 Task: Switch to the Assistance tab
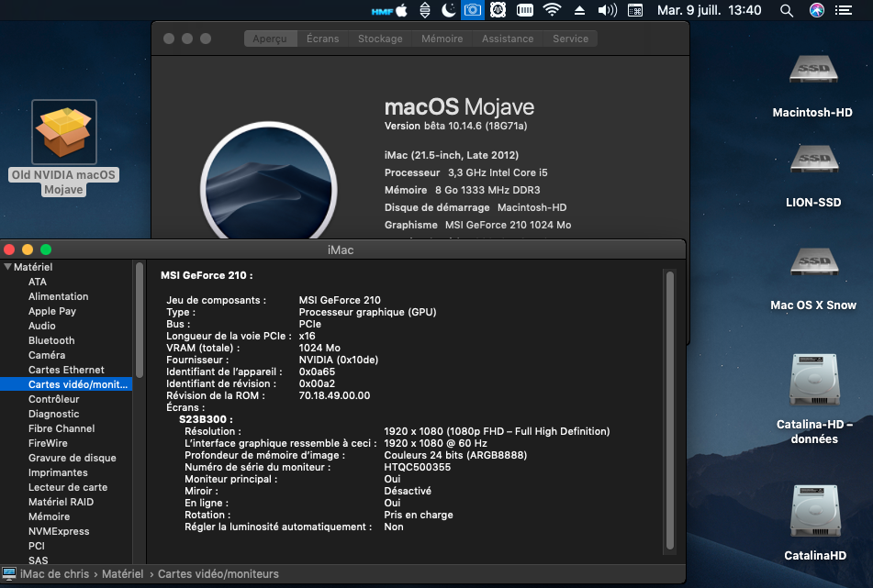[x=508, y=39]
